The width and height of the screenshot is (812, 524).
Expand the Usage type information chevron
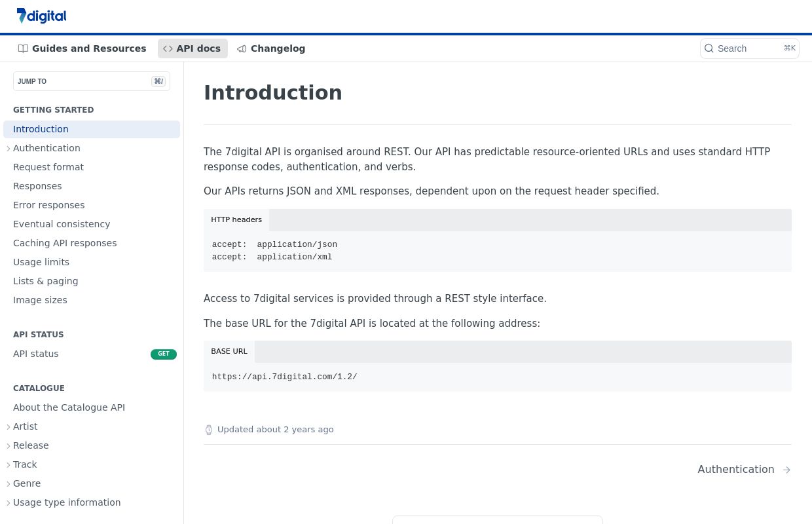(9, 503)
